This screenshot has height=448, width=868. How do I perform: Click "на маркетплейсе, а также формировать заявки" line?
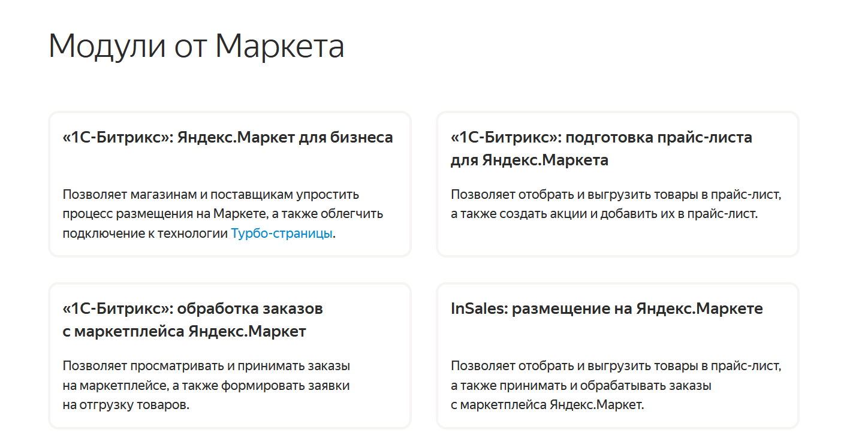206,386
